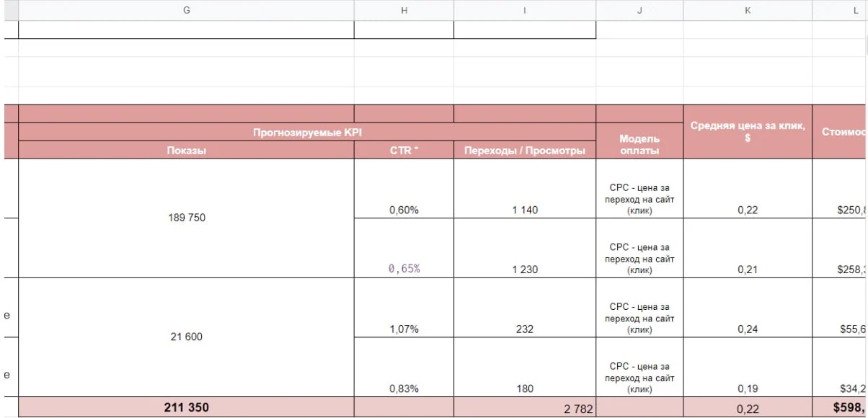Select the clicks cell showing 232
The image size is (868, 418).
pos(525,308)
